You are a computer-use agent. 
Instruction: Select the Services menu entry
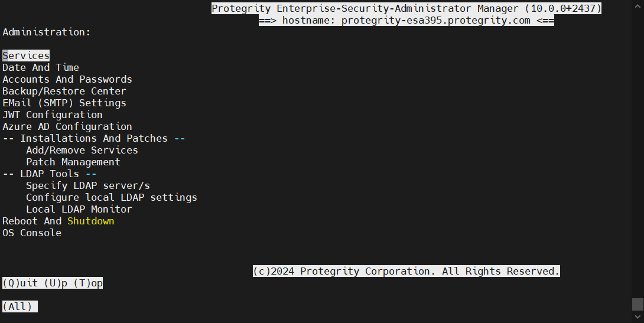click(x=26, y=56)
